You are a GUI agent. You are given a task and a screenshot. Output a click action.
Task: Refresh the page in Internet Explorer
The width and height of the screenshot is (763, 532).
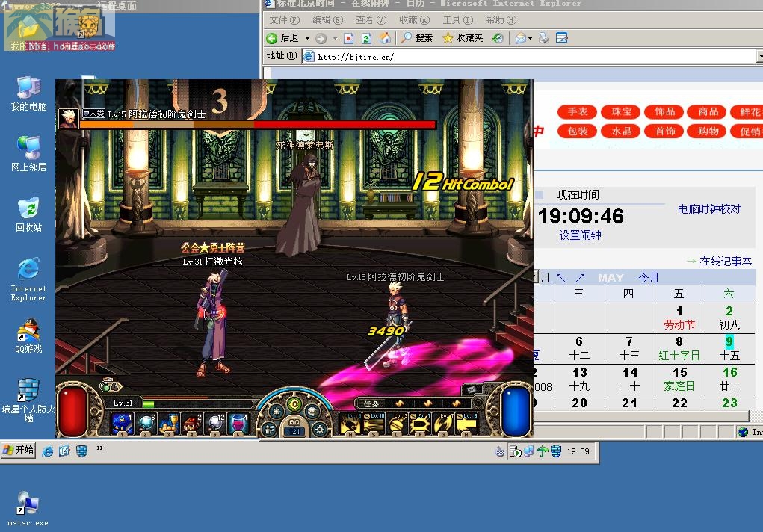(366, 38)
